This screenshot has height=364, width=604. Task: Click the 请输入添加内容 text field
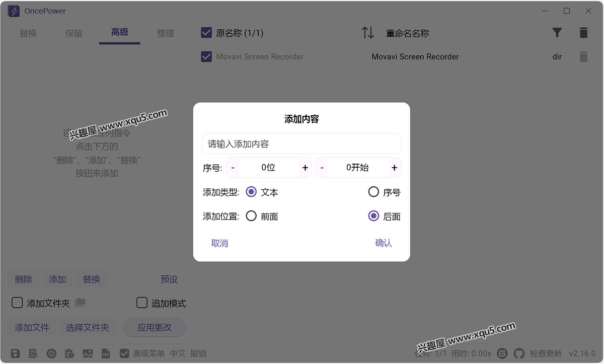(301, 144)
